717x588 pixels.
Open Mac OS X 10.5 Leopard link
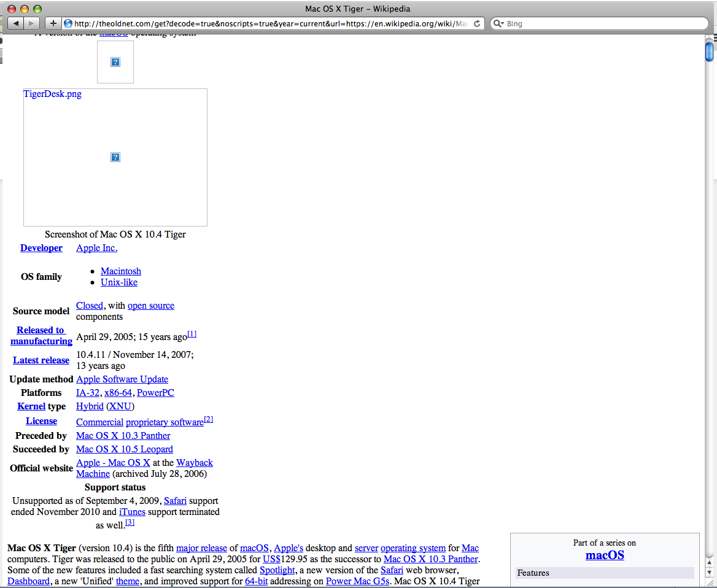tap(125, 449)
